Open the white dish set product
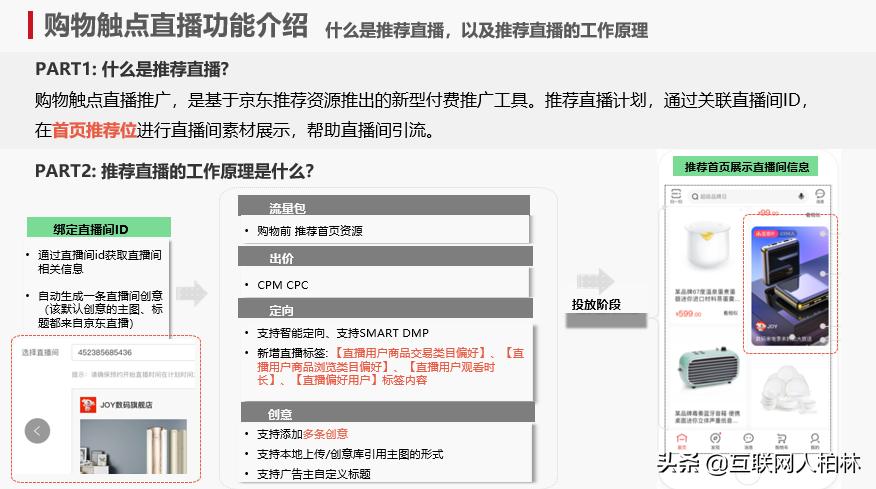876x489 pixels. [787, 389]
